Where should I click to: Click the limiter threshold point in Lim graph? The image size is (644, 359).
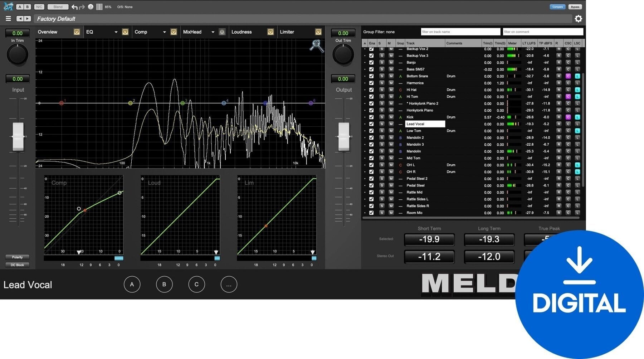pyautogui.click(x=266, y=226)
